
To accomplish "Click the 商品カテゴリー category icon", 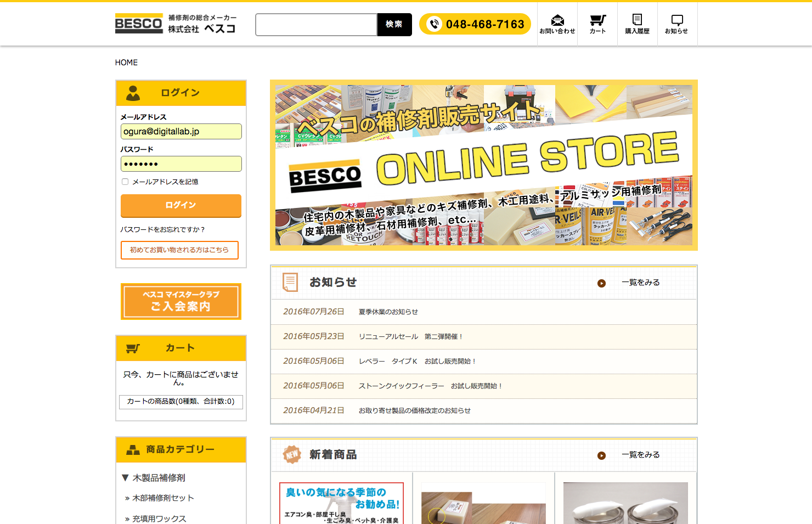I will 133,450.
